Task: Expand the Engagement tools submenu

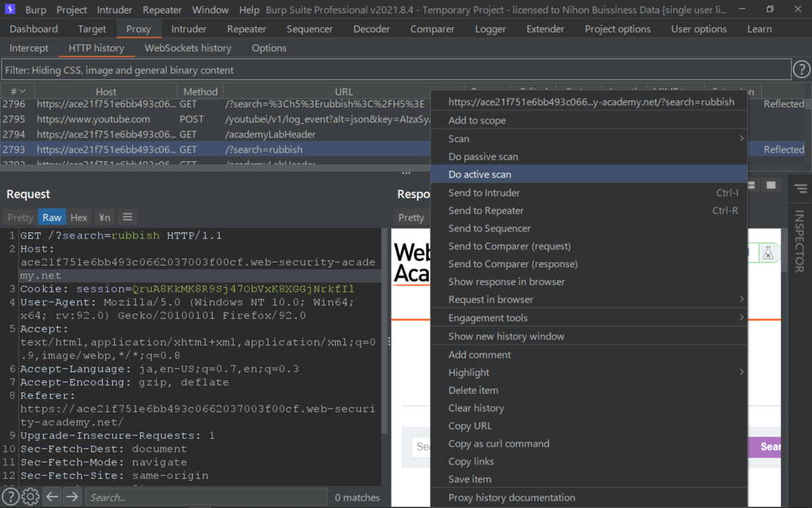Action: tap(741, 317)
